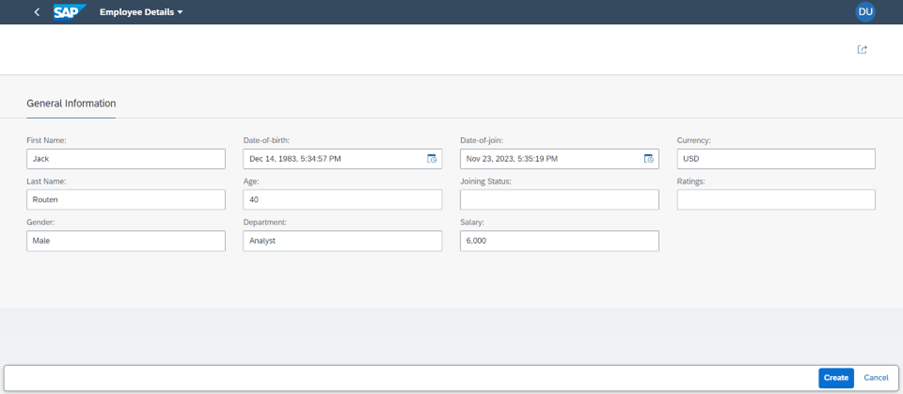
Task: Click the Gender input field
Action: pos(126,241)
